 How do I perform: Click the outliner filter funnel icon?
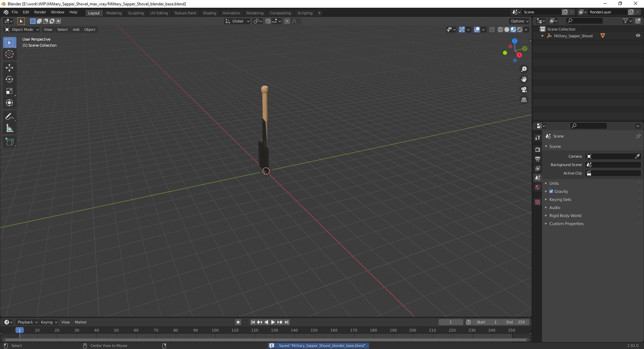(626, 21)
